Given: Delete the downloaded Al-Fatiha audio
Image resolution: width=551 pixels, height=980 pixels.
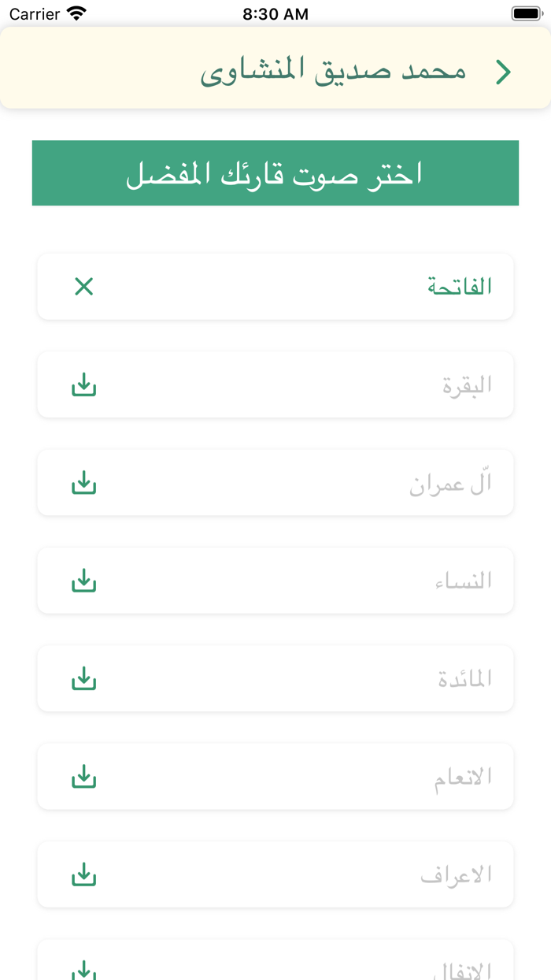Looking at the screenshot, I should [x=83, y=287].
